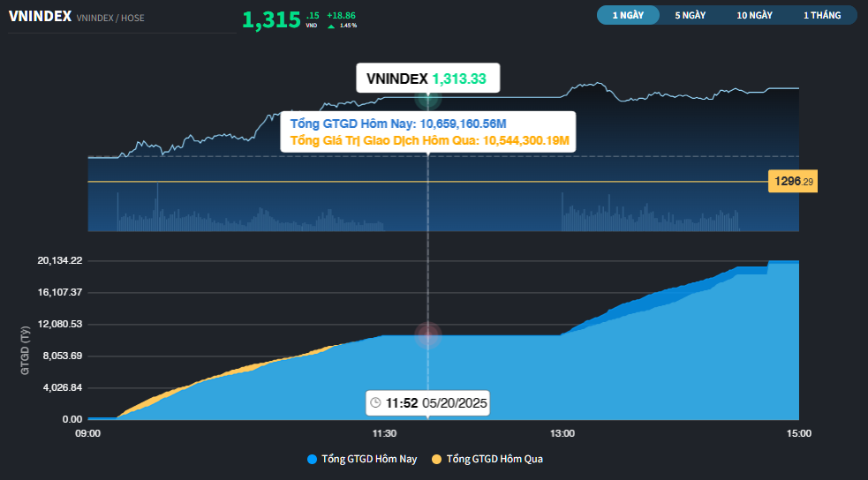Toggle the Tổng GTGD Hôm Nay legend series
The width and height of the screenshot is (868, 480).
(362, 459)
